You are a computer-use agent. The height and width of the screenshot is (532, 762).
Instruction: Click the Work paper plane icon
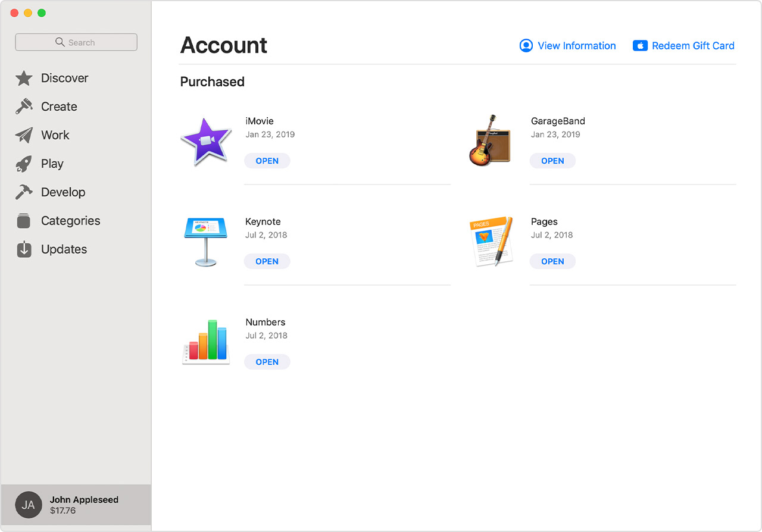point(24,135)
